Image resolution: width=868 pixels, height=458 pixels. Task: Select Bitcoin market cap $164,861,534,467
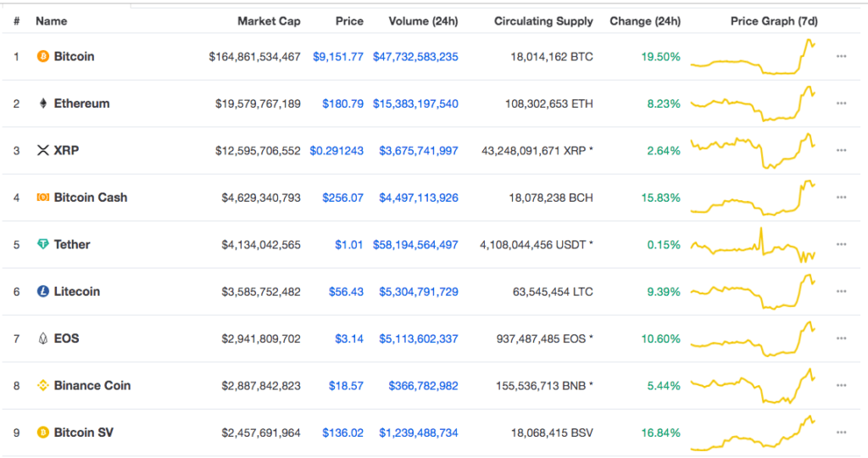pyautogui.click(x=254, y=57)
